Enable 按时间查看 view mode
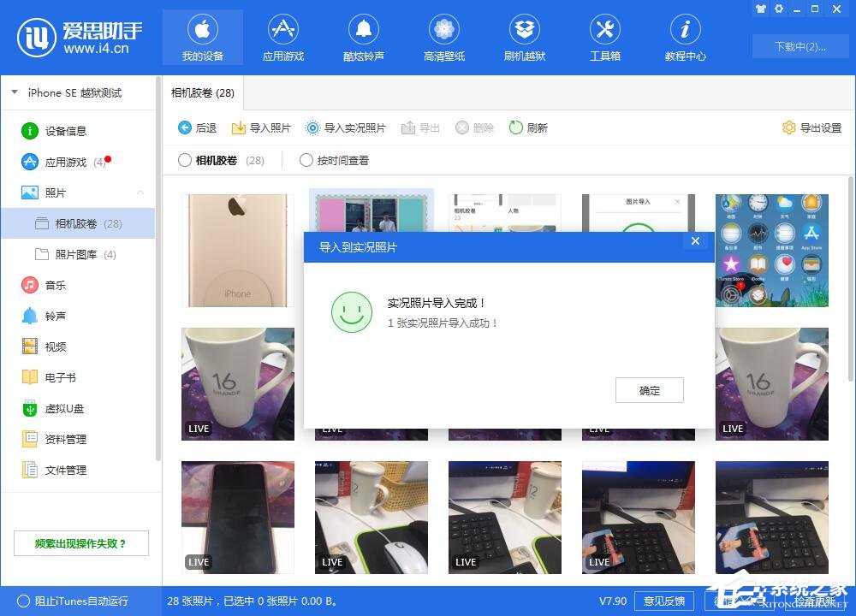Viewport: 856px width, 616px height. click(306, 160)
